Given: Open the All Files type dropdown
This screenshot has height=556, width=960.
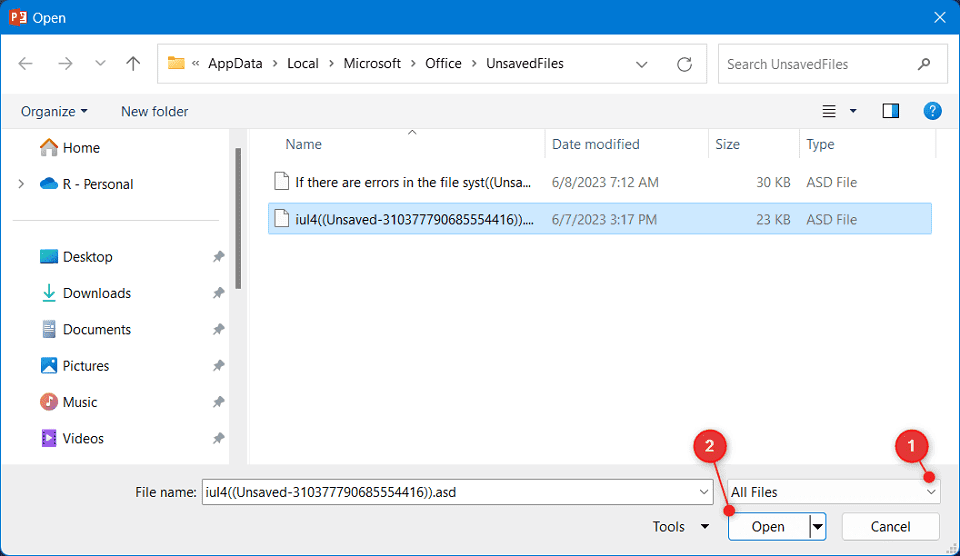Looking at the screenshot, I should [x=834, y=492].
